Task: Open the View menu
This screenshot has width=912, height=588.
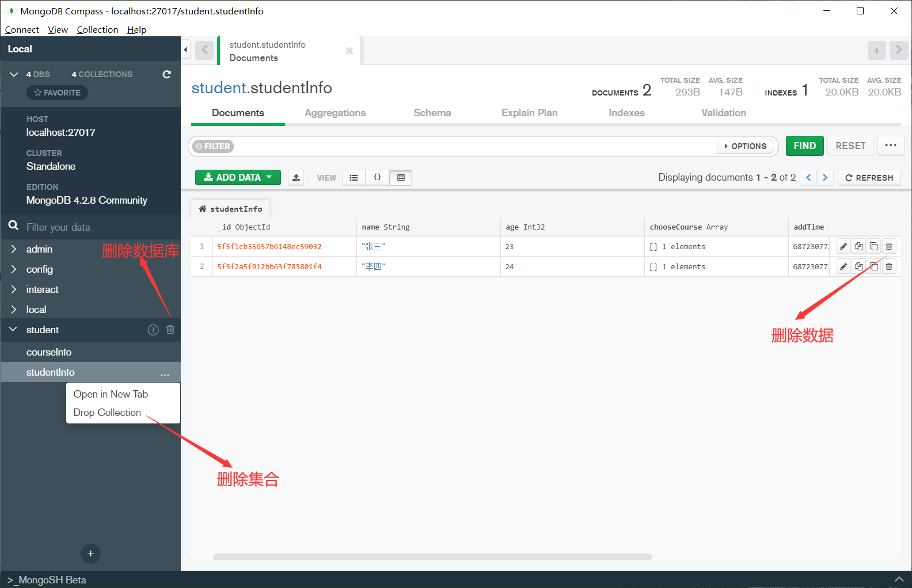Action: pyautogui.click(x=58, y=30)
